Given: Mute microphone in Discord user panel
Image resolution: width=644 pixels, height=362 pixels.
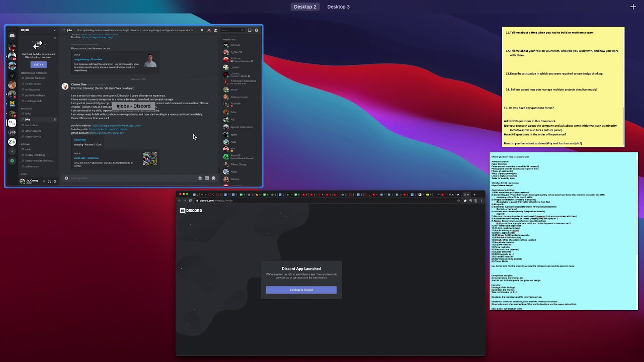Looking at the screenshot, I should click(44, 182).
